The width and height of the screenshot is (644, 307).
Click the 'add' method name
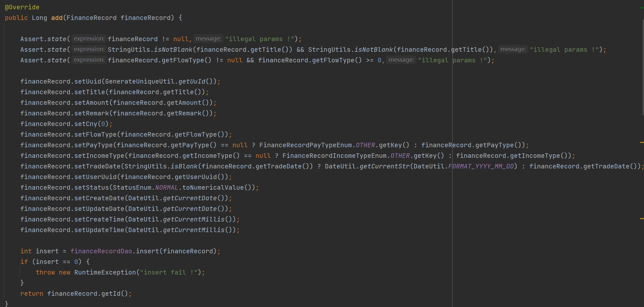pyautogui.click(x=57, y=18)
